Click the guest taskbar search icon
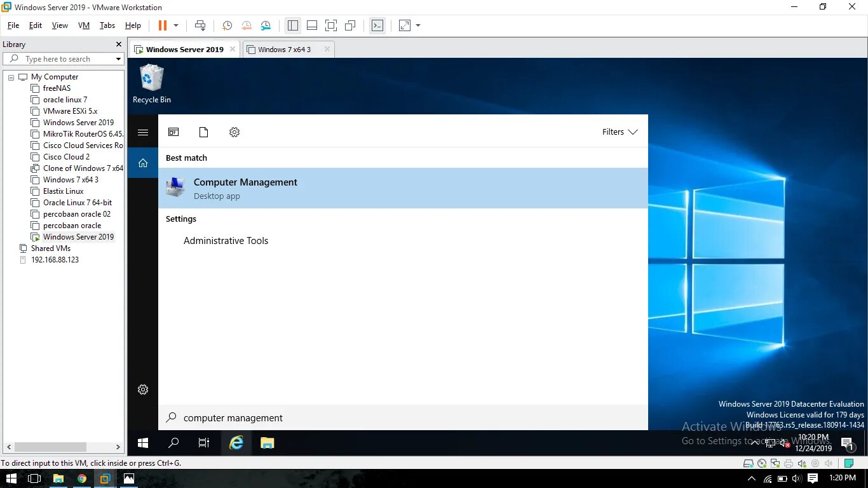The height and width of the screenshot is (488, 868). coord(173,443)
